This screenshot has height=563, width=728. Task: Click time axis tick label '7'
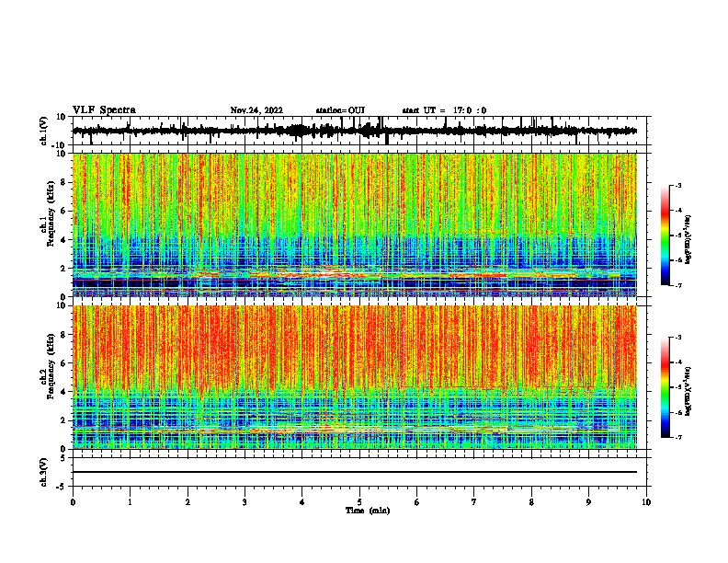[x=474, y=502]
